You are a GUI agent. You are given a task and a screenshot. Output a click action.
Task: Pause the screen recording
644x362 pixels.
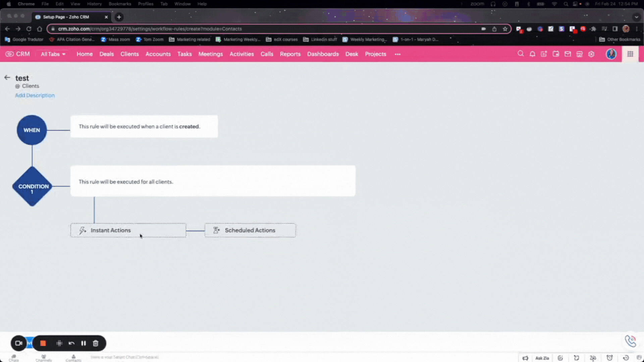(84, 343)
